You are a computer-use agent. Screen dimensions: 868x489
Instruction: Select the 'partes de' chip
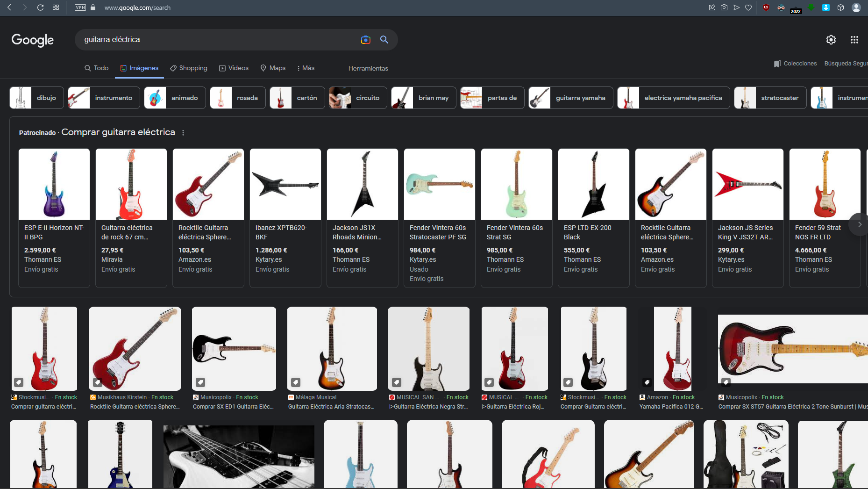492,98
